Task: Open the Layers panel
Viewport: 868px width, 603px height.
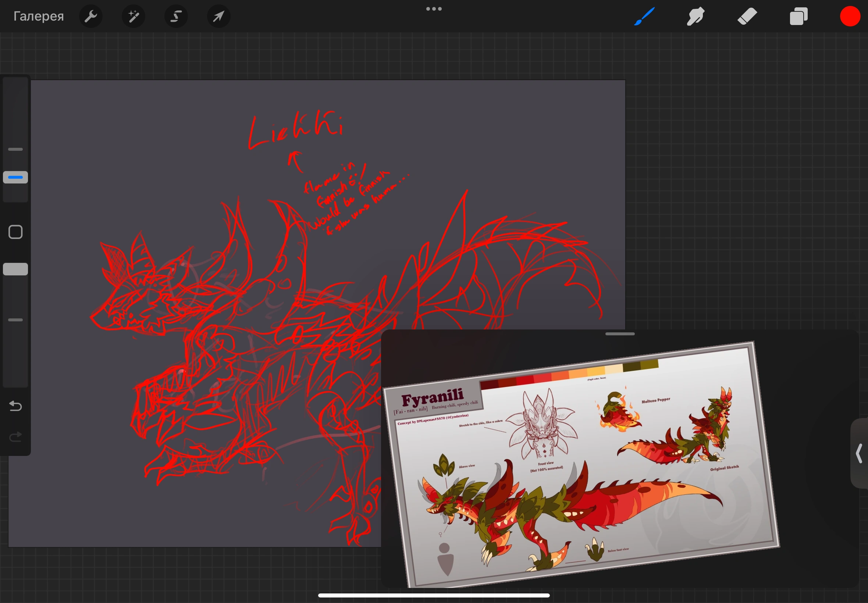Action: point(798,17)
